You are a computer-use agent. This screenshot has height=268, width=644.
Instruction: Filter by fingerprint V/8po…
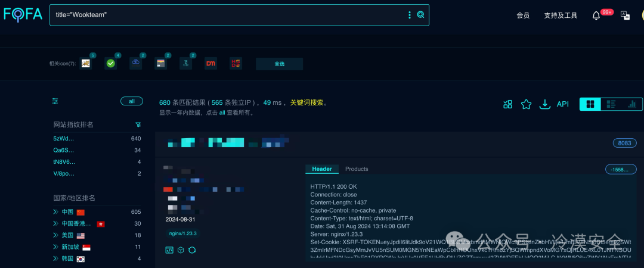(64, 174)
